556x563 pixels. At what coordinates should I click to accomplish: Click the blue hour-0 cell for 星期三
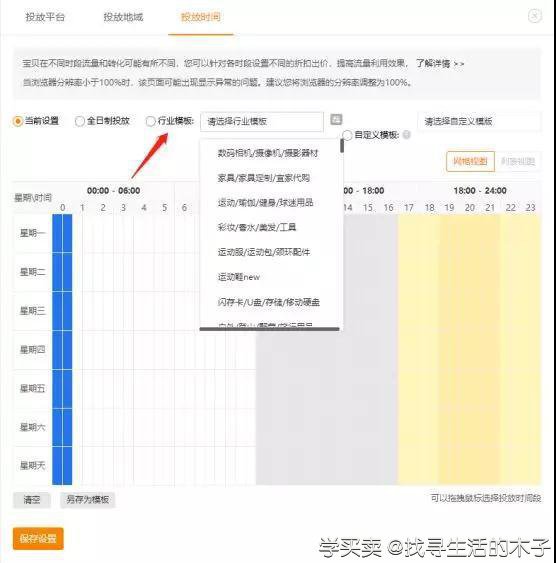click(62, 311)
